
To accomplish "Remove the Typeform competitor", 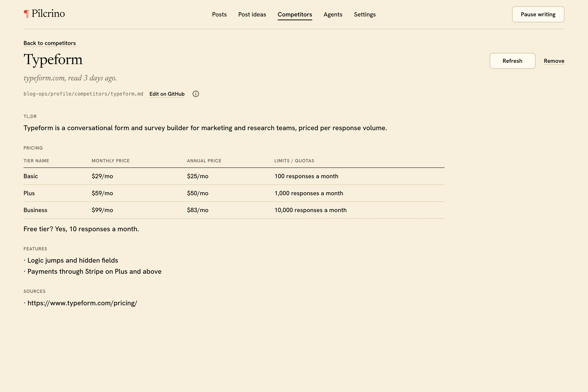I will click(554, 61).
